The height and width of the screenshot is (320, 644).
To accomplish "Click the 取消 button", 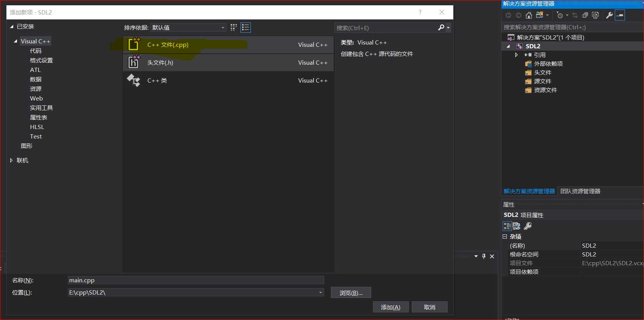I will coord(430,307).
